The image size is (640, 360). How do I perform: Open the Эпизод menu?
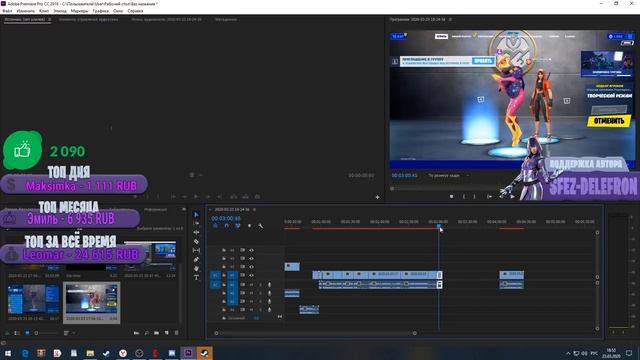(60, 11)
